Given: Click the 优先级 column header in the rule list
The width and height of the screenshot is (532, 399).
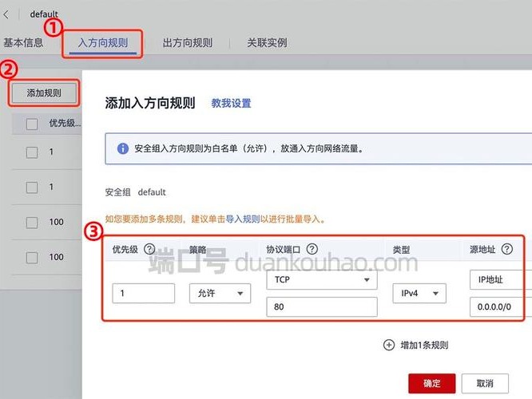Looking at the screenshot, I should click(x=65, y=123).
